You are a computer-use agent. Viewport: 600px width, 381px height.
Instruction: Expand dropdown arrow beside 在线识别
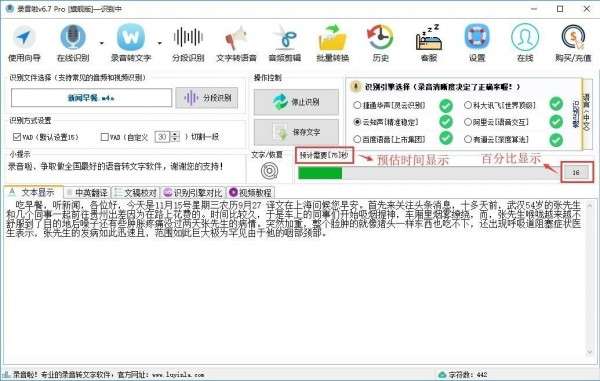tap(101, 43)
